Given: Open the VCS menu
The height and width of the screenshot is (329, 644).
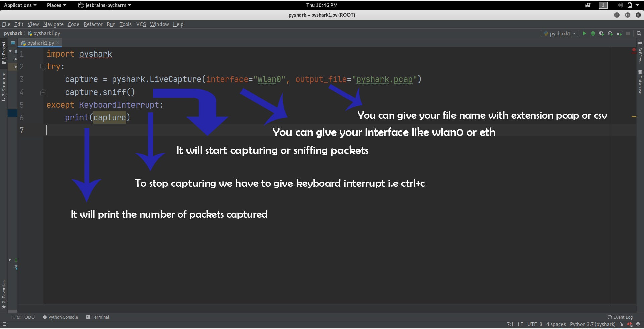Looking at the screenshot, I should (x=141, y=24).
